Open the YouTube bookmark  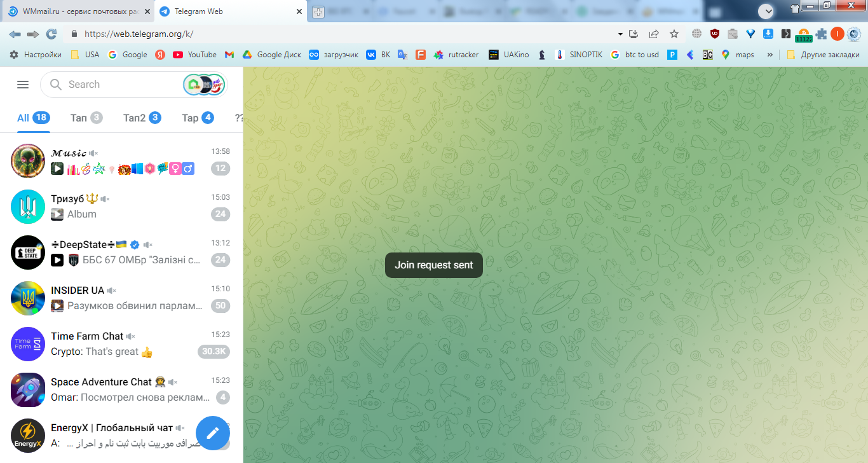click(194, 55)
